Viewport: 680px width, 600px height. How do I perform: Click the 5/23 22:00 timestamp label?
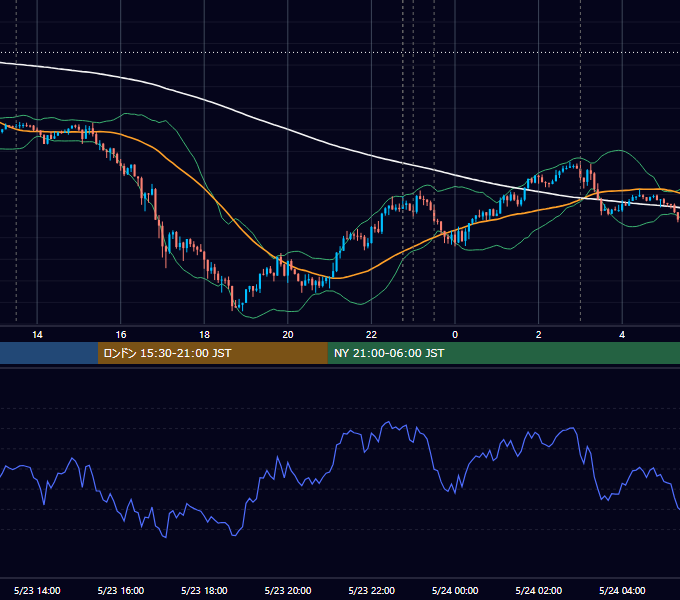(372, 590)
